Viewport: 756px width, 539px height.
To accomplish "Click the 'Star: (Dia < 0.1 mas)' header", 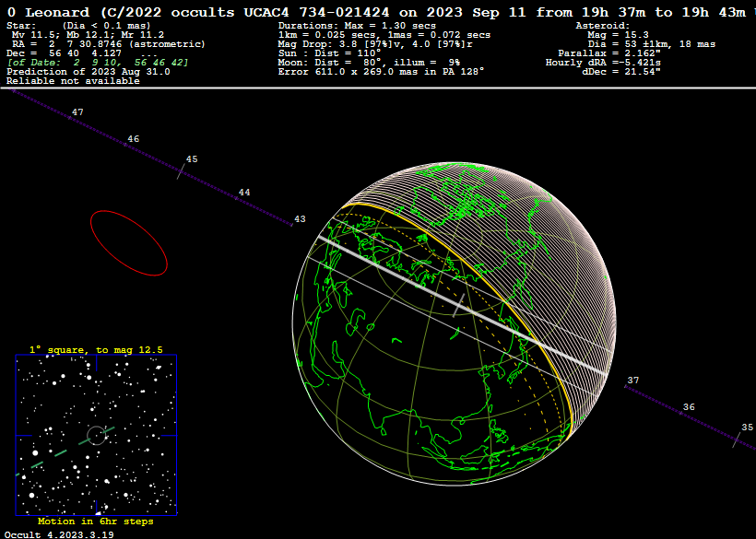I will click(x=78, y=26).
